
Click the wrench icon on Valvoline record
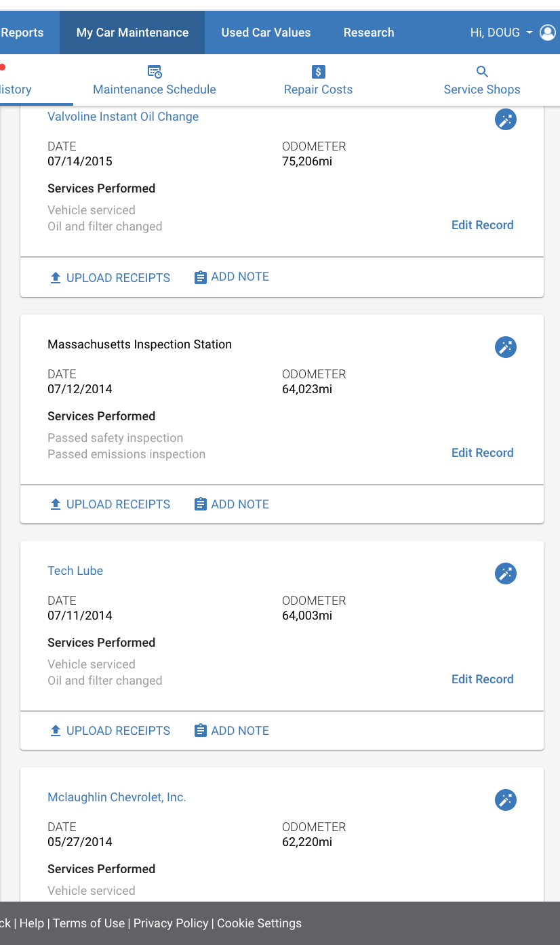tap(506, 120)
